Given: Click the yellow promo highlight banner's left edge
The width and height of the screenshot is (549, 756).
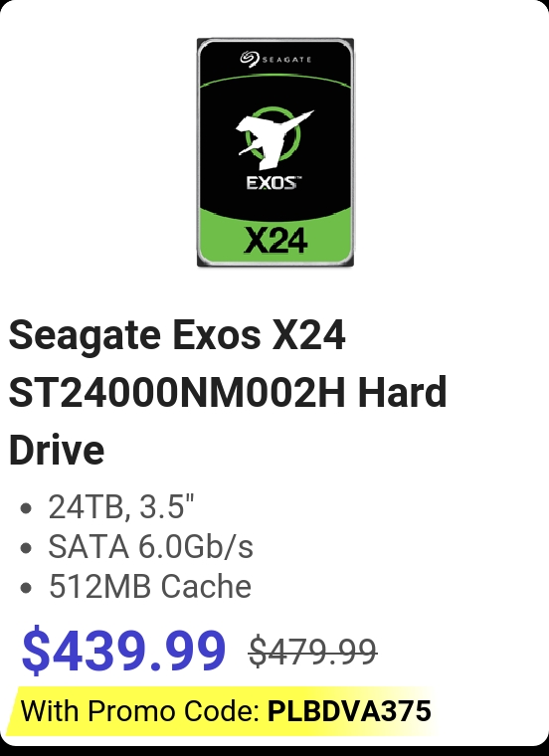Looking at the screenshot, I should [x=15, y=711].
